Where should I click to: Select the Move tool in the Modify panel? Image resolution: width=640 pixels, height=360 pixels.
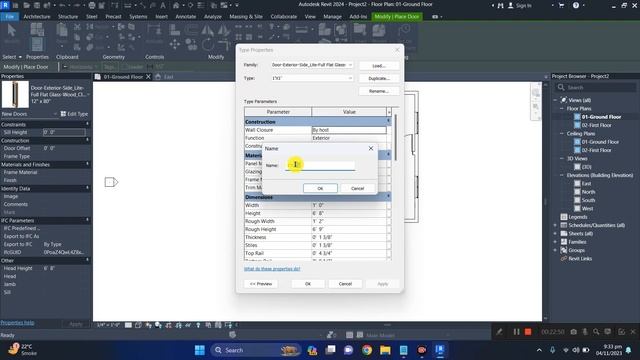point(175,44)
